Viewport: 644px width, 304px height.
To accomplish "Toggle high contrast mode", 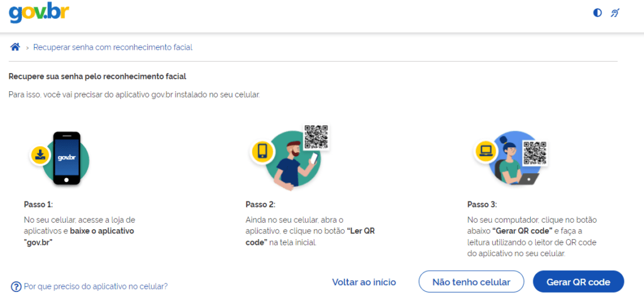I will (597, 13).
